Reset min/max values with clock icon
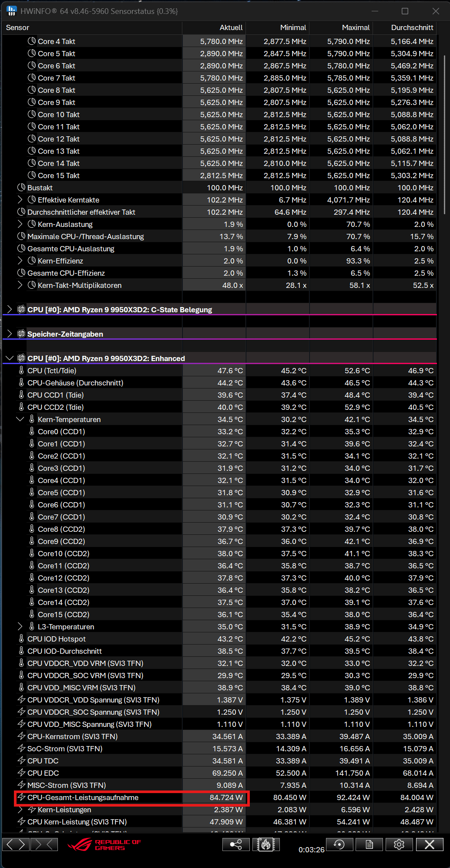This screenshot has height=868, width=450. coord(339,844)
